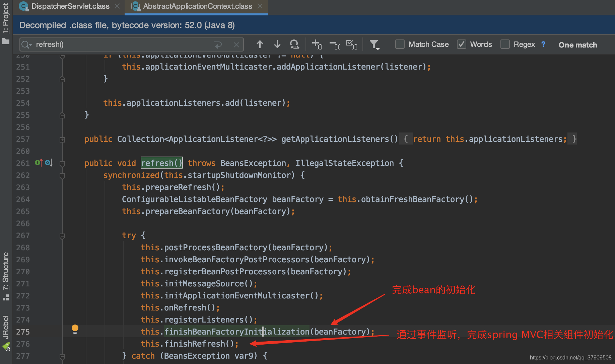Click fold end marker at line 252

pos(62,79)
